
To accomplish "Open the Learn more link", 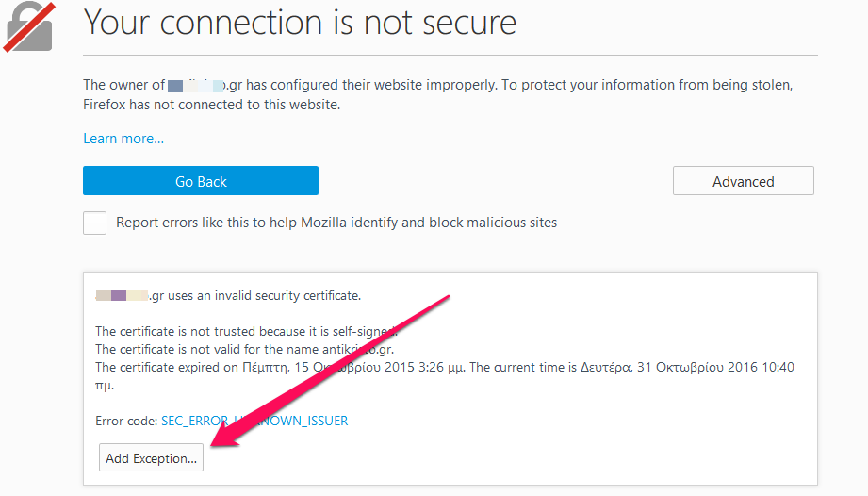I will [x=123, y=139].
